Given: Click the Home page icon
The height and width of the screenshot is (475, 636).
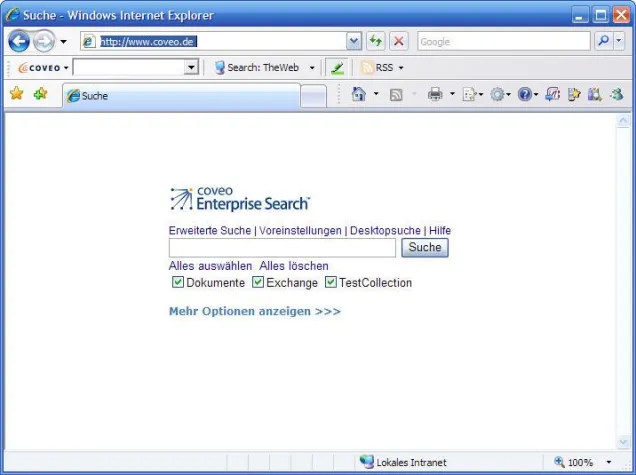Looking at the screenshot, I should tap(358, 95).
